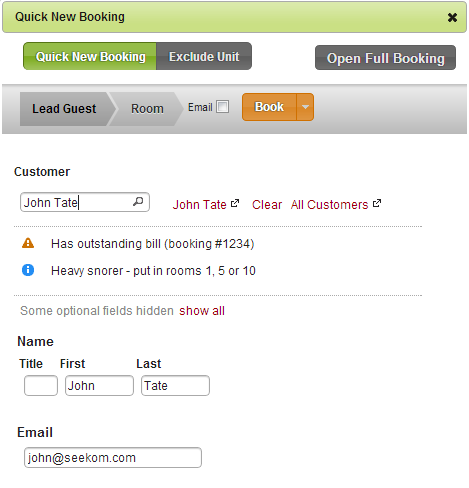Image resolution: width=469 pixels, height=488 pixels.
Task: Open the All Customers link
Action: pyautogui.click(x=329, y=204)
